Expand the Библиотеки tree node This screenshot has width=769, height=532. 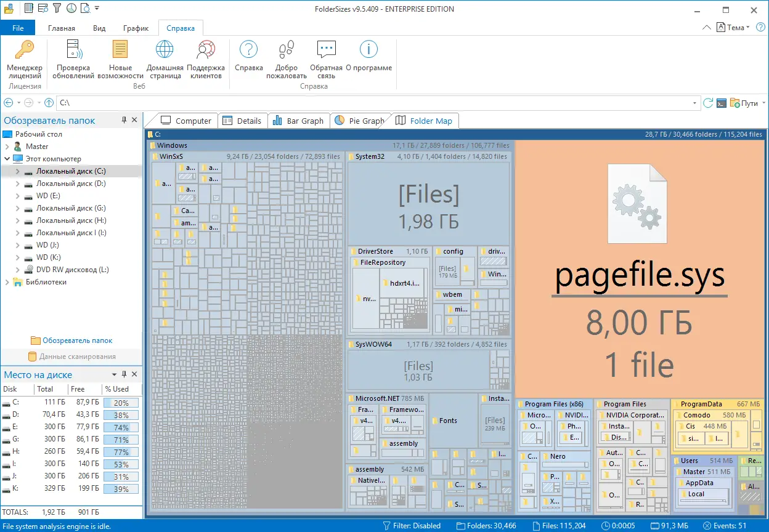pyautogui.click(x=7, y=282)
